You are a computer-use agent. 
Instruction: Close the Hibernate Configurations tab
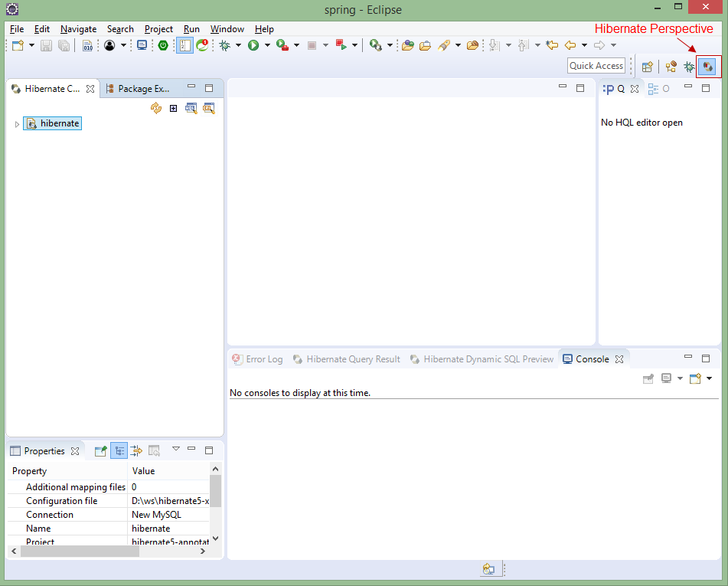click(90, 88)
